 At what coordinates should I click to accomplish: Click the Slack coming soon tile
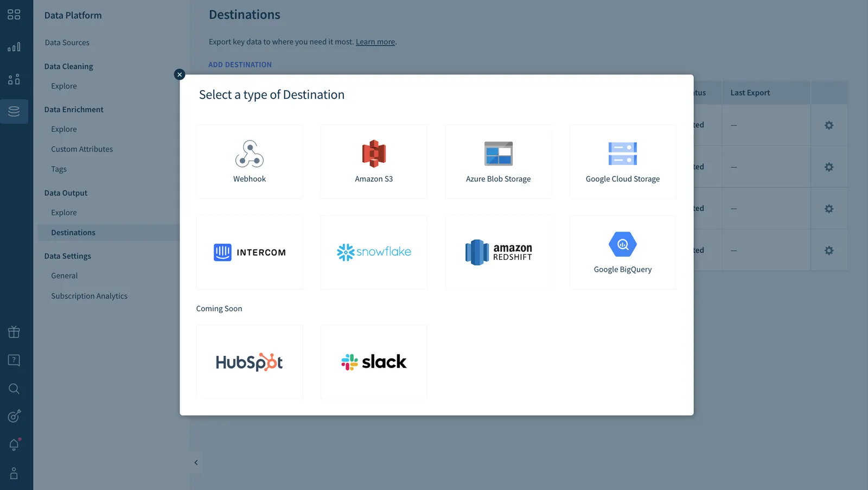[x=374, y=362]
